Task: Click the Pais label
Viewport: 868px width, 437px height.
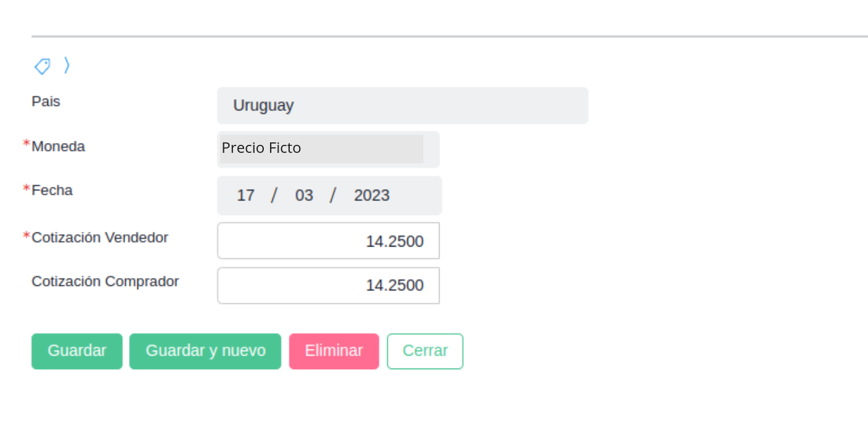Action: [46, 101]
